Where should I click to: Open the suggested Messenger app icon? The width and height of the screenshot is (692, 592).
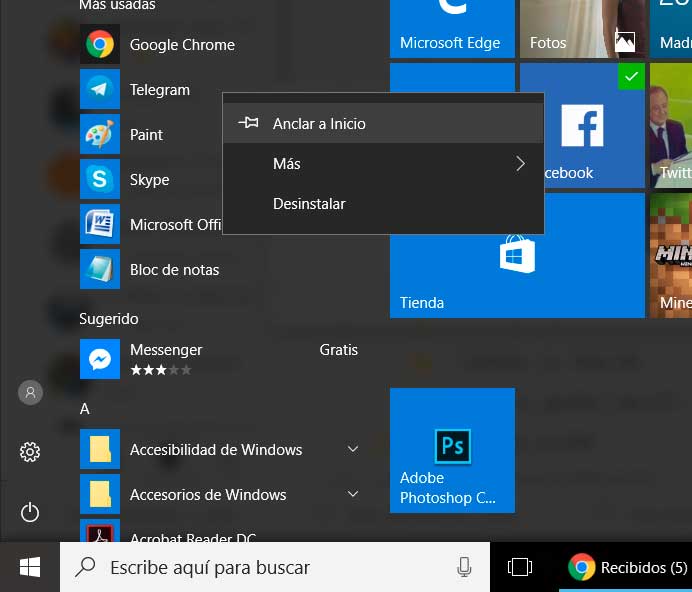coord(100,359)
